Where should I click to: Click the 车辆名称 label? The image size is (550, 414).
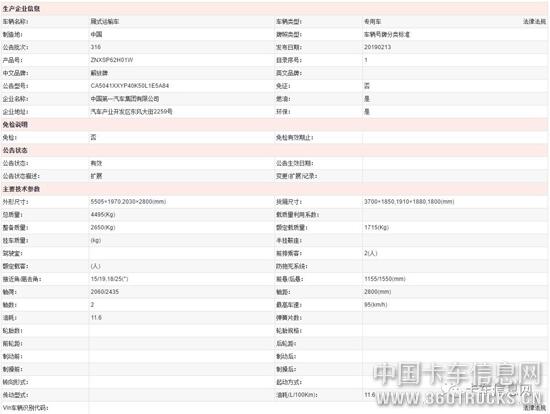[15, 22]
